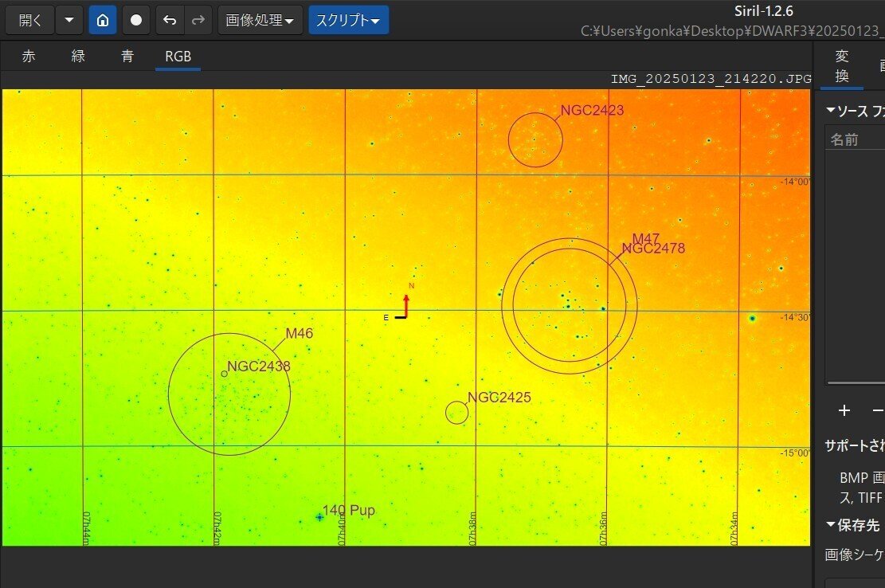Open the 変換 tab in right panel

pos(841,66)
